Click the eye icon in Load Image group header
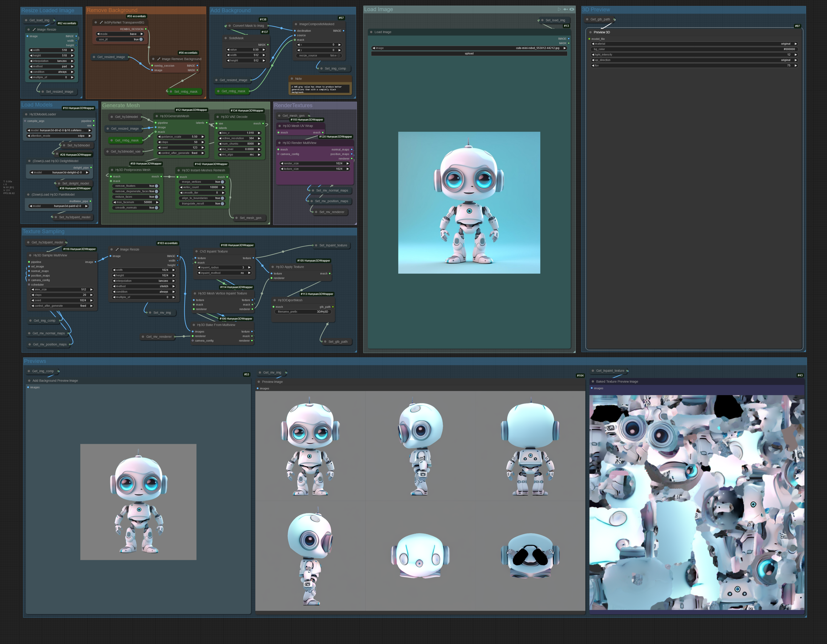The width and height of the screenshot is (827, 644). point(572,10)
